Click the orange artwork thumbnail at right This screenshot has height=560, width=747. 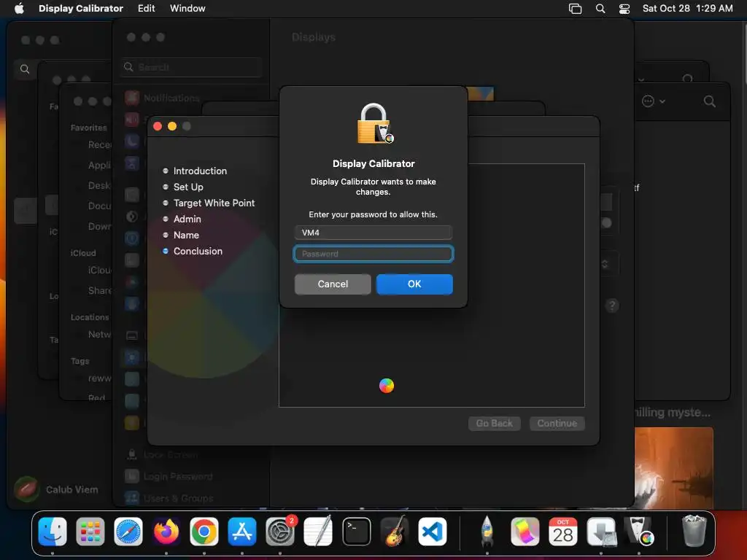point(673,467)
